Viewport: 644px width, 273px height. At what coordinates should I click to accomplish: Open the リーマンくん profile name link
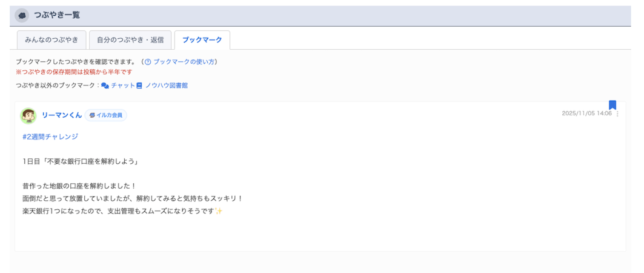click(62, 115)
